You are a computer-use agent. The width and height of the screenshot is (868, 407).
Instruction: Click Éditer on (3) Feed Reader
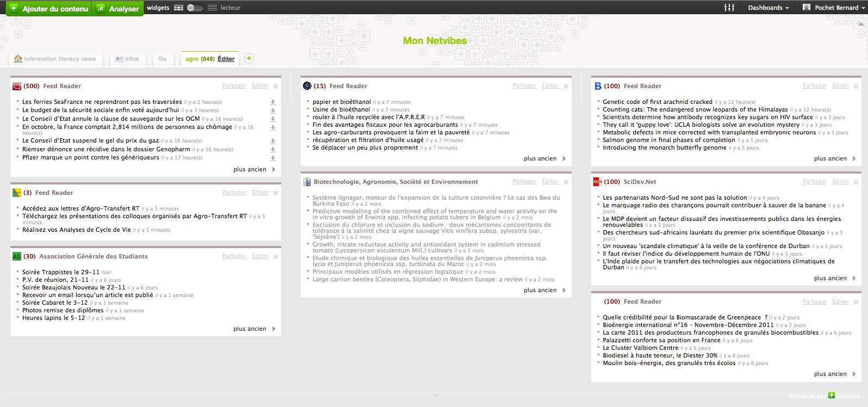(260, 193)
